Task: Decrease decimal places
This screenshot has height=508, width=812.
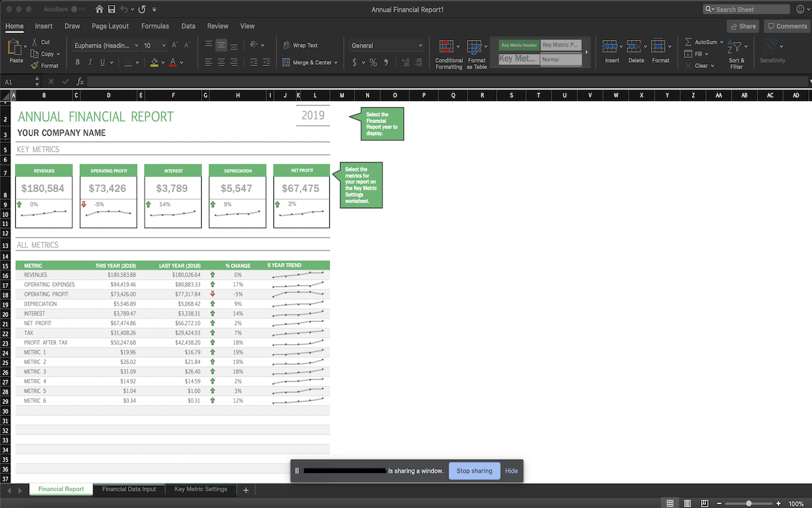Action: pos(418,62)
